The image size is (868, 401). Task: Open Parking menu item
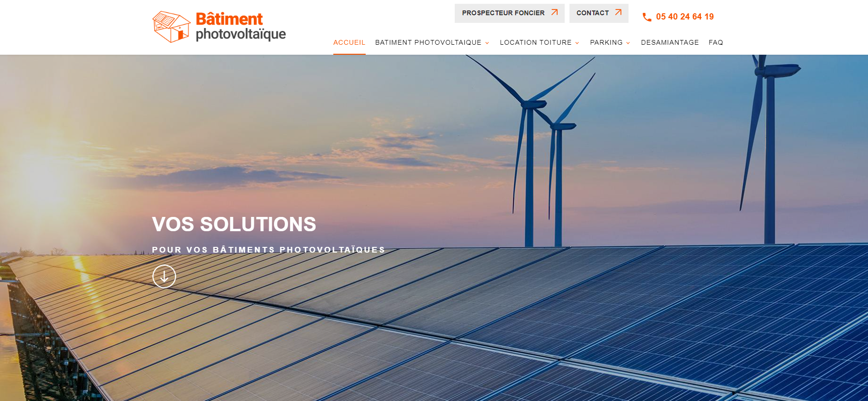tap(606, 42)
